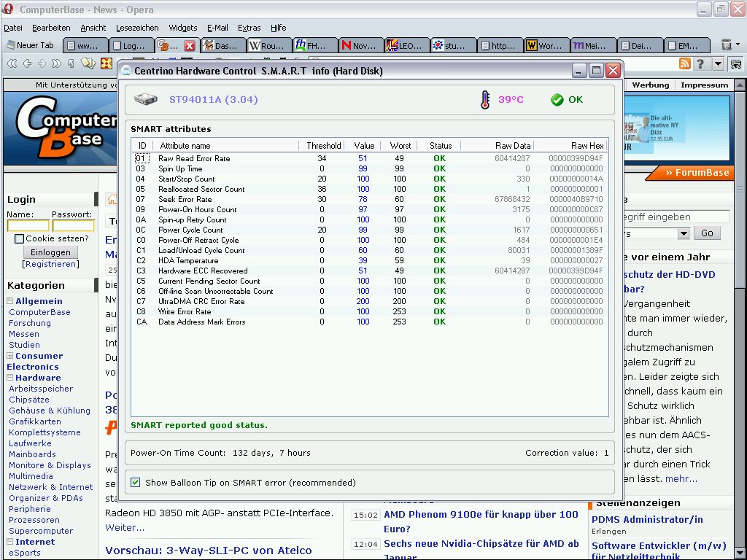The height and width of the screenshot is (560, 747).
Task: Select the Raw Read Error Rate row
Action: (x=370, y=158)
